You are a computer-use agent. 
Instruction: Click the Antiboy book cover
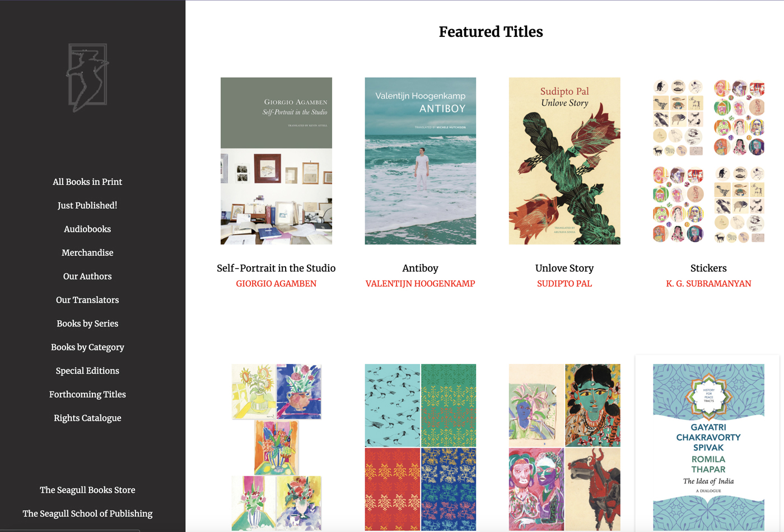tap(421, 161)
